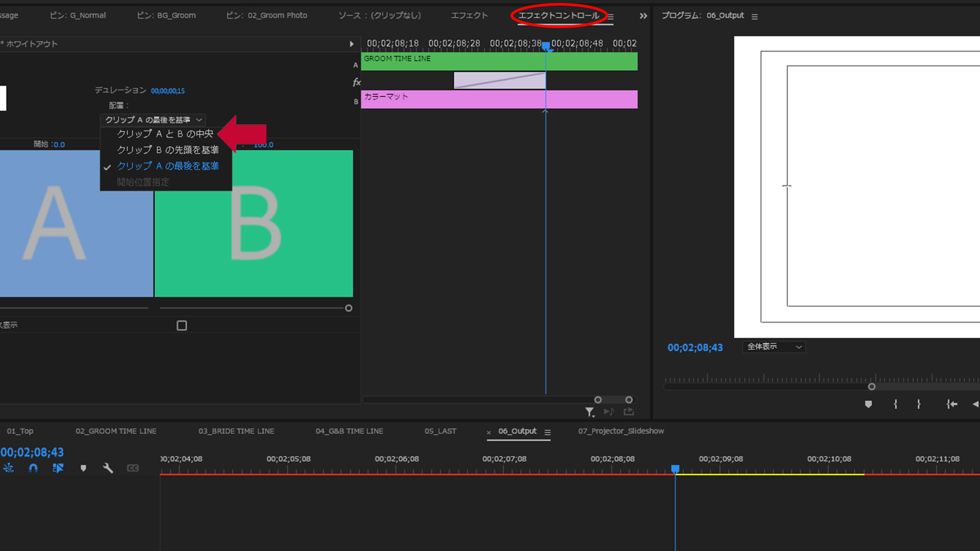The image size is (980, 551).
Task: Add a marker in the Program monitor
Action: click(868, 404)
